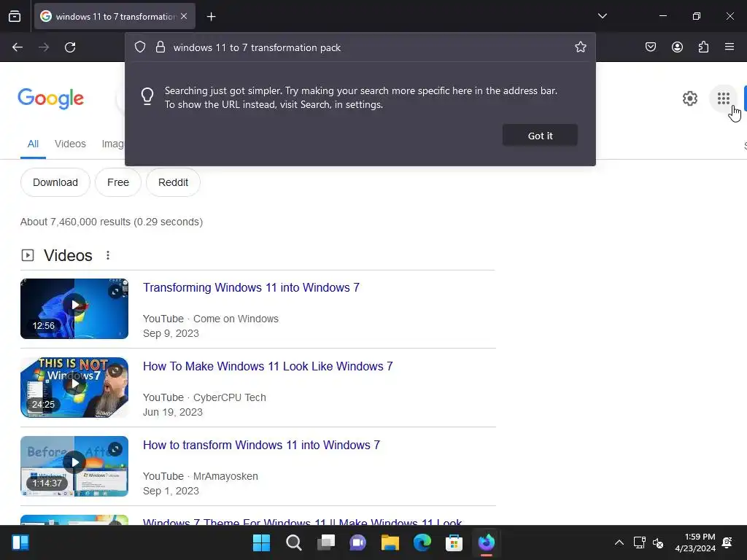
Task: Click the Sep 9, 2023 date text
Action: (171, 333)
